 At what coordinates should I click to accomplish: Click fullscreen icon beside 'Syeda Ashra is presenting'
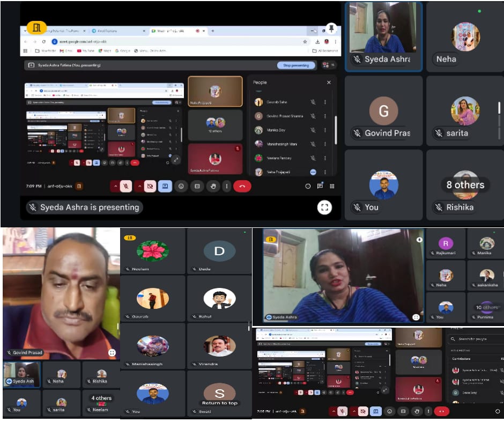click(324, 208)
